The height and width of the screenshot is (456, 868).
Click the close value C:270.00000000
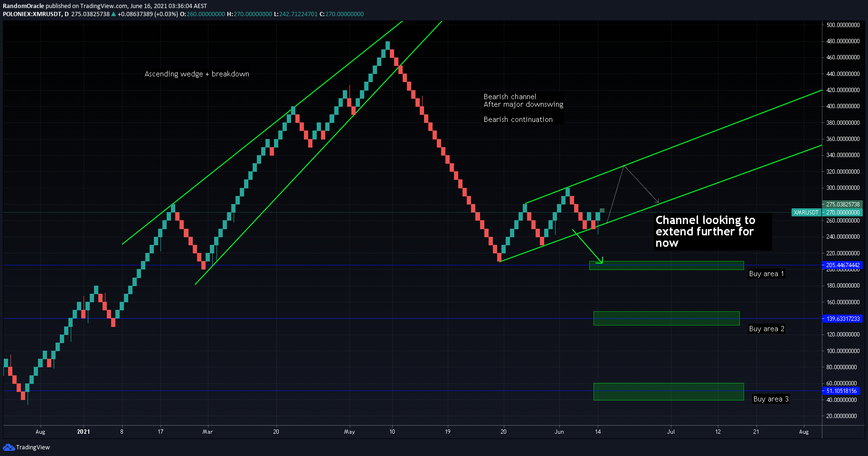coord(341,14)
